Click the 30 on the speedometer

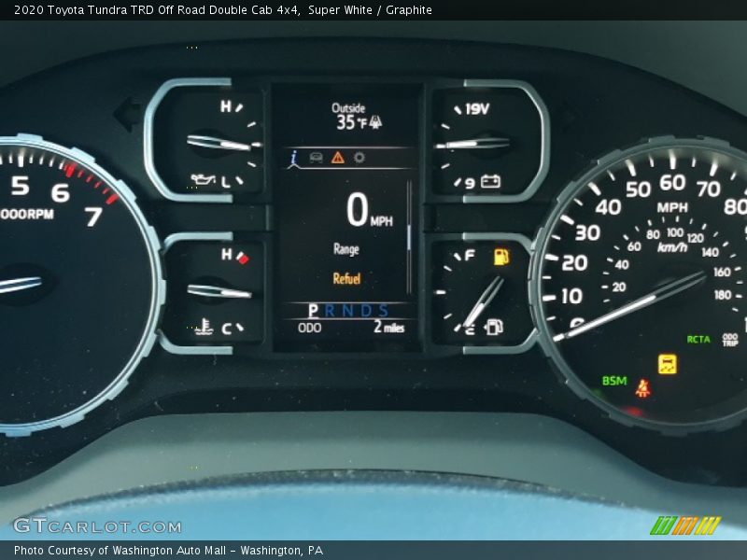587,232
